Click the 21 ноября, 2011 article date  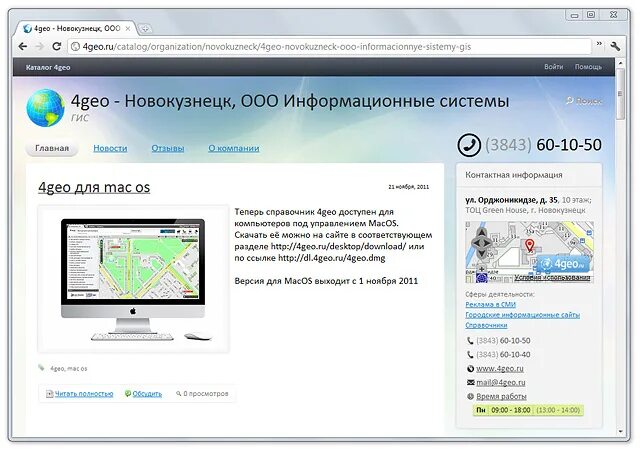pos(409,187)
